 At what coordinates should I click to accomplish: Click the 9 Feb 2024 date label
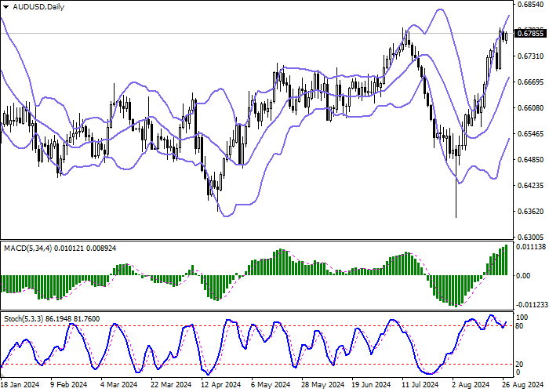click(x=69, y=385)
